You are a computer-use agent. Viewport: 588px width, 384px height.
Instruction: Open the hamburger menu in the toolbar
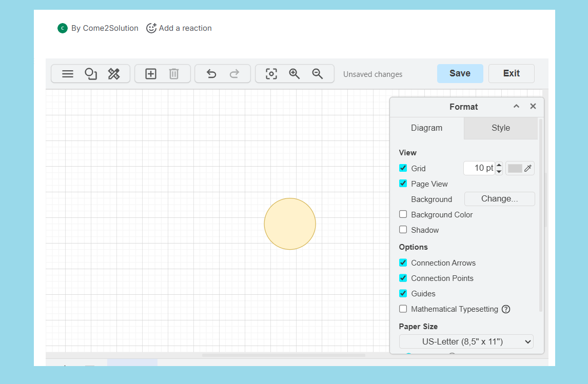tap(68, 74)
